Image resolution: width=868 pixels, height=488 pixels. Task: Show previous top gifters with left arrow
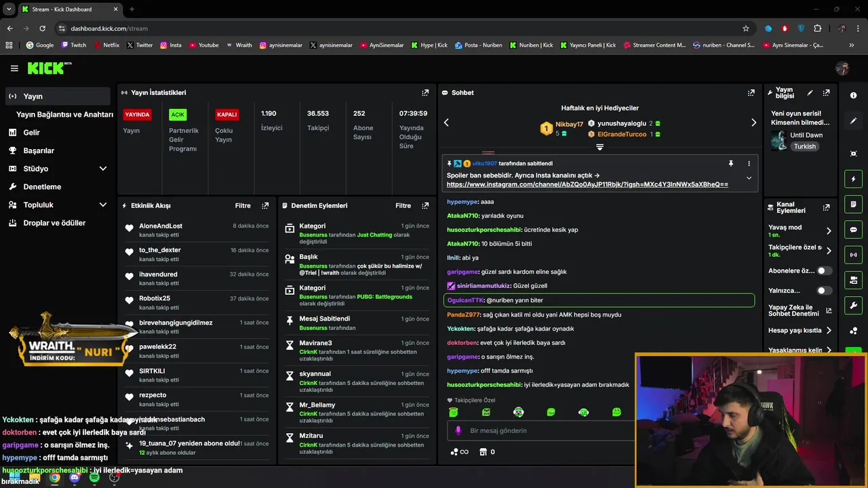(446, 123)
